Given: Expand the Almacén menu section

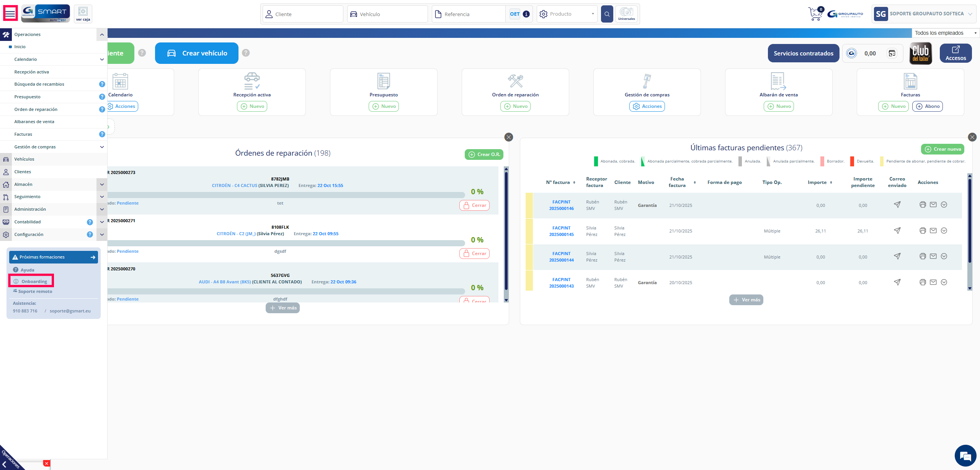Looking at the screenshot, I should [x=102, y=184].
